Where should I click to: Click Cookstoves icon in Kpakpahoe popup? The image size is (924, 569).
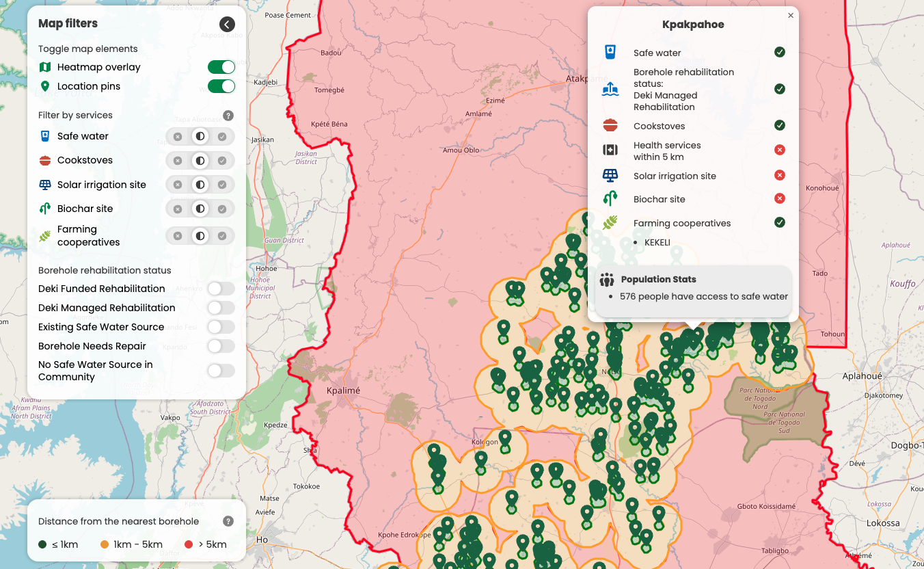point(610,126)
